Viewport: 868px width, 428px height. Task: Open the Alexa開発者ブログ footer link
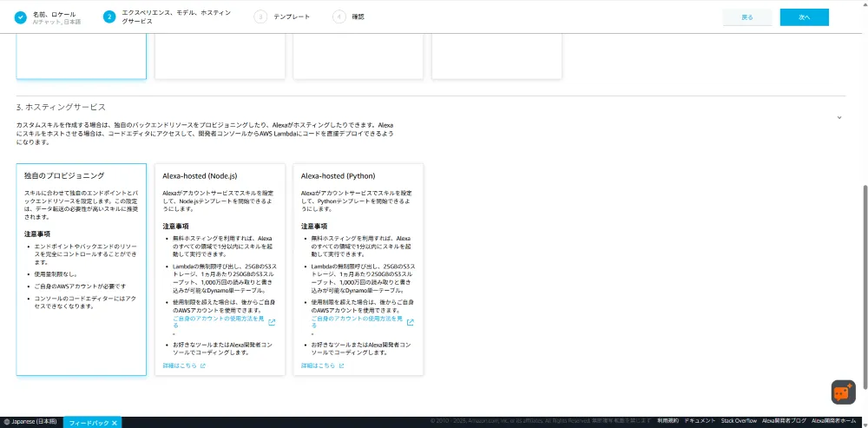click(x=785, y=421)
